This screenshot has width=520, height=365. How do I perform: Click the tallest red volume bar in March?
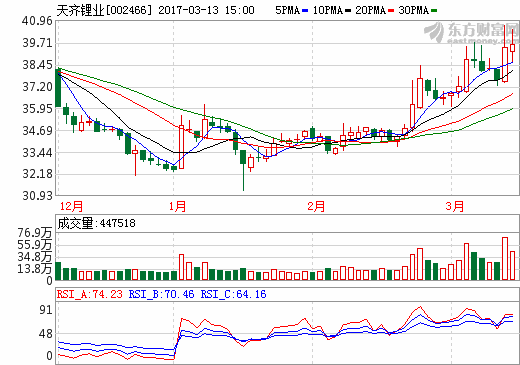(505, 259)
